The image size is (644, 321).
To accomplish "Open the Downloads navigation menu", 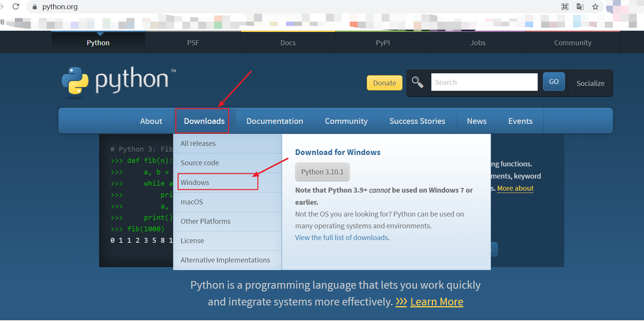I will click(204, 121).
